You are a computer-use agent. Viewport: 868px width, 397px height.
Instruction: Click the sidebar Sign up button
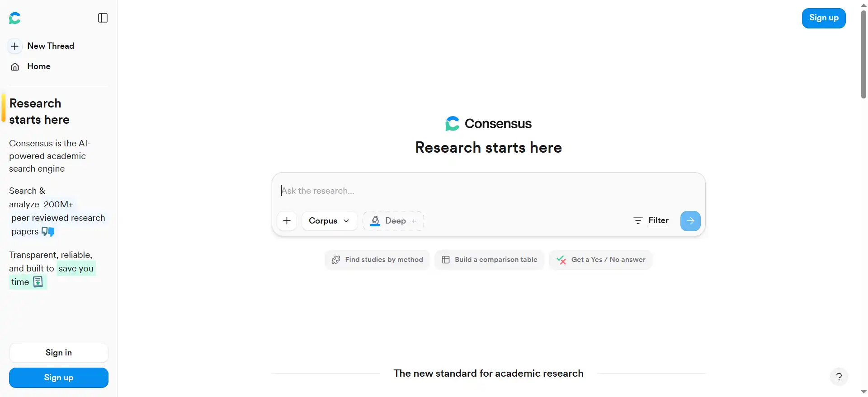pos(59,378)
